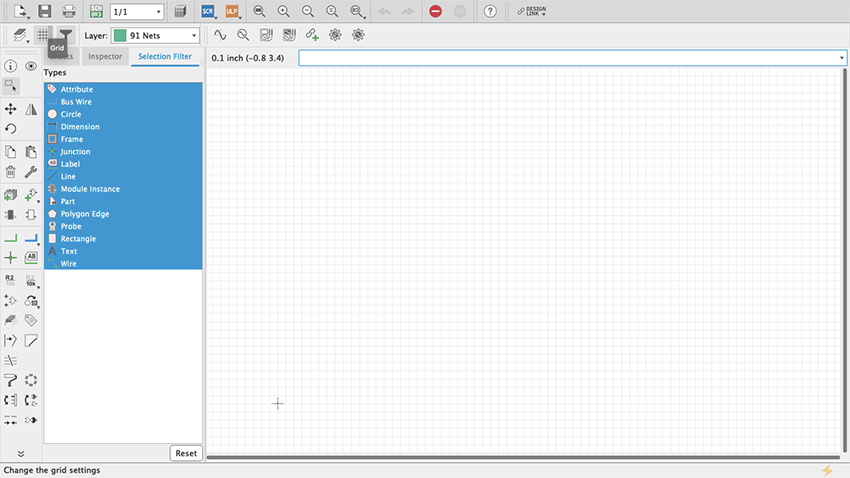The width and height of the screenshot is (850, 478).
Task: Expand the command line history dropdown
Action: pos(841,58)
